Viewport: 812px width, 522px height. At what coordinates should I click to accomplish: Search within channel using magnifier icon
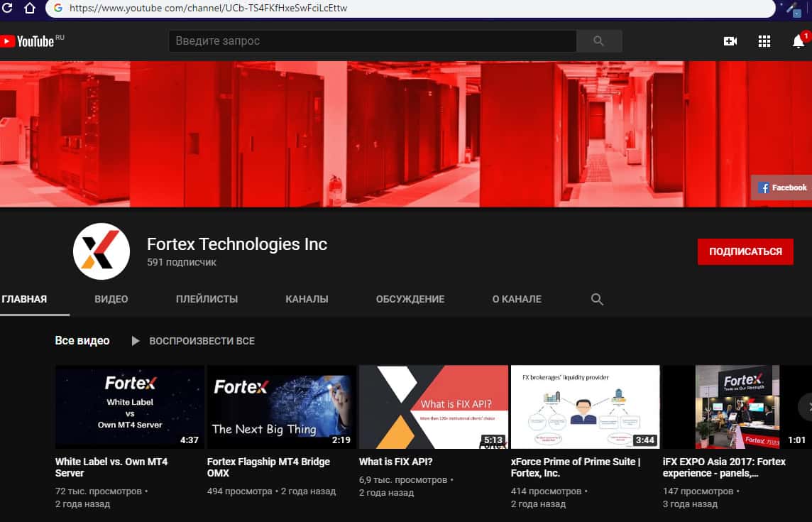click(597, 299)
